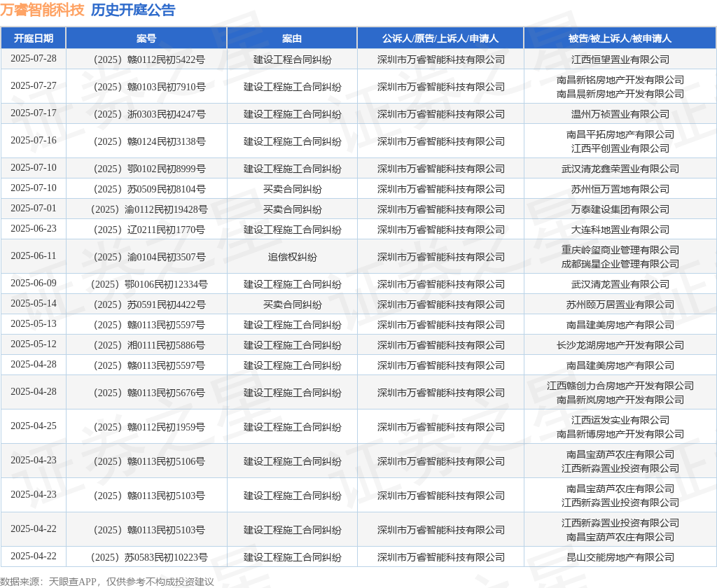
Task: Click defendant 江西平创置业有限公司
Action: tap(620, 148)
